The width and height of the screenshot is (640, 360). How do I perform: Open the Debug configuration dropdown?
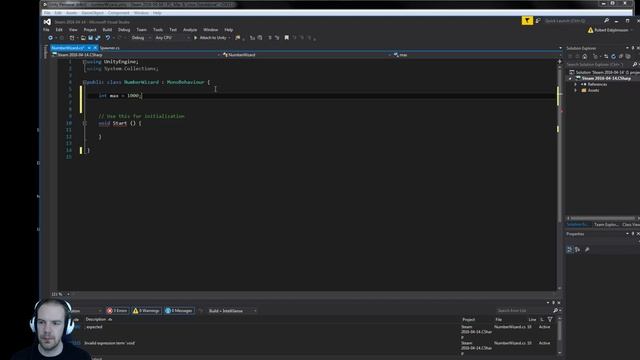point(141,38)
